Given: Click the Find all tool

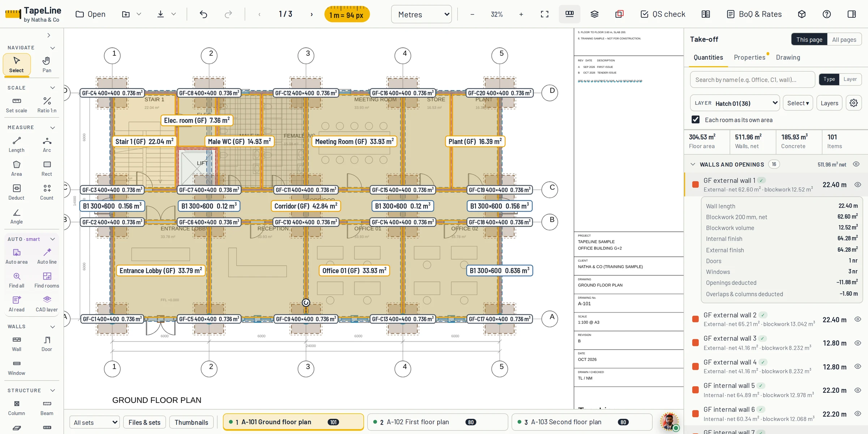Looking at the screenshot, I should 17,280.
